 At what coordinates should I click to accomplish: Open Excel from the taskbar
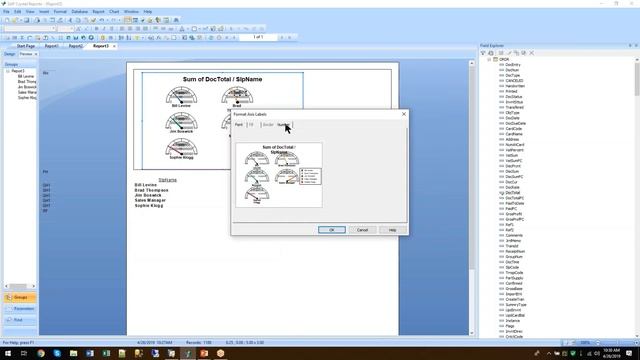pyautogui.click(x=106, y=353)
